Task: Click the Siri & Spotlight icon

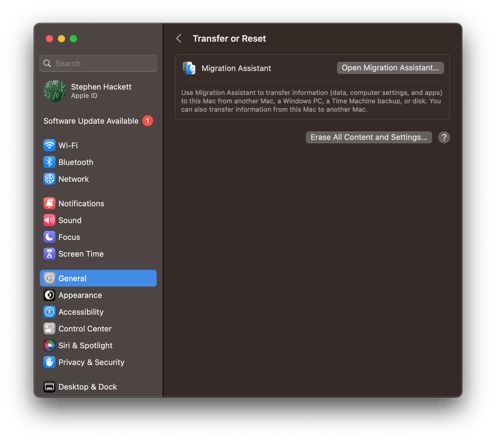Action: (x=49, y=345)
